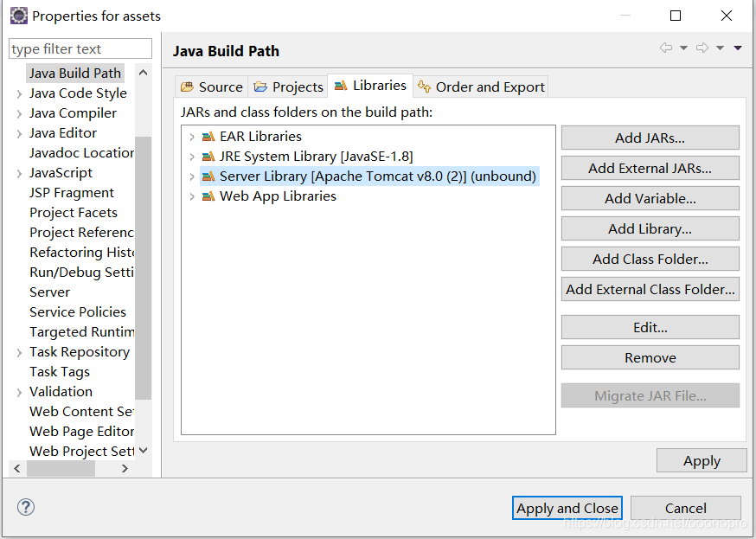
Task: Remove the selected library entry
Action: pyautogui.click(x=650, y=357)
